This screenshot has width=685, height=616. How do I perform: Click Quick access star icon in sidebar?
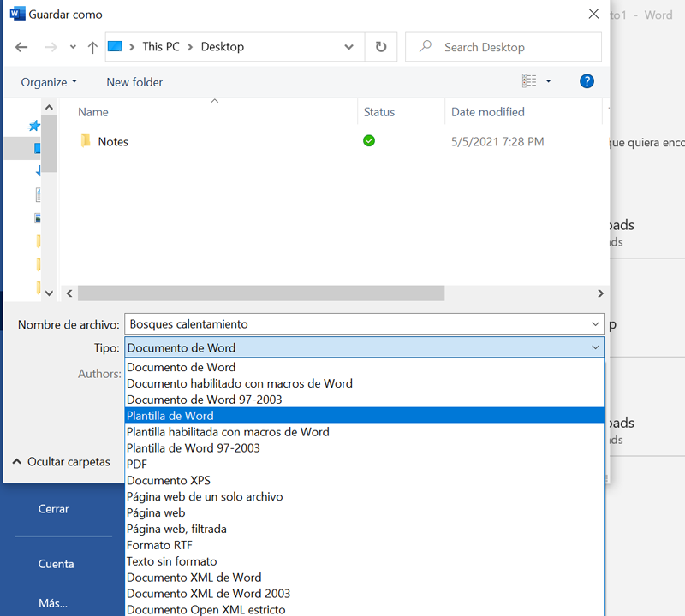(34, 126)
